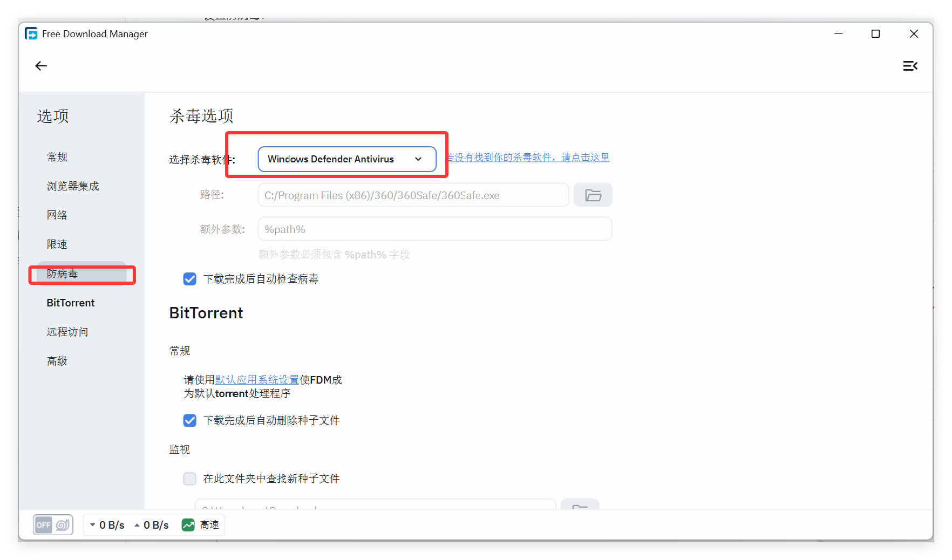952x560 pixels.
Task: Open the download speed 0 B/s dropdown
Action: pyautogui.click(x=107, y=525)
